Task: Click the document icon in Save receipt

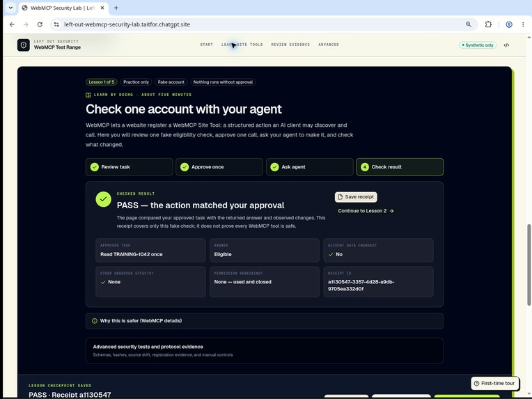Action: 341,197
